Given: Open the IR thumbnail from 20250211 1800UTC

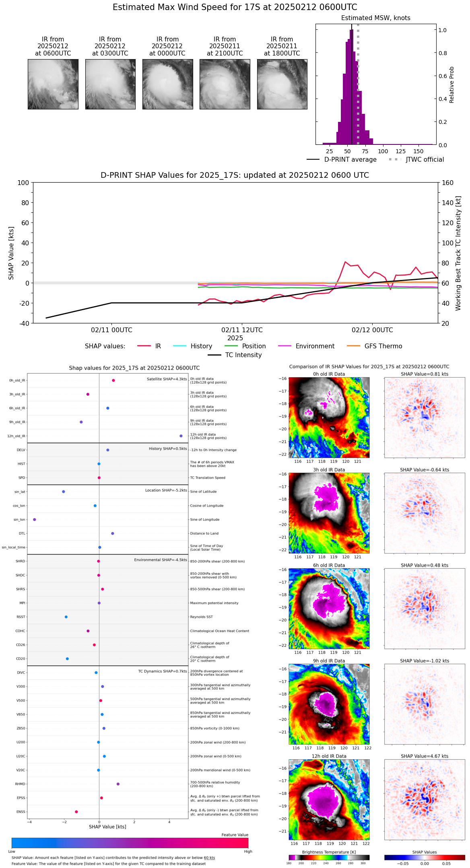Looking at the screenshot, I should pos(282,84).
